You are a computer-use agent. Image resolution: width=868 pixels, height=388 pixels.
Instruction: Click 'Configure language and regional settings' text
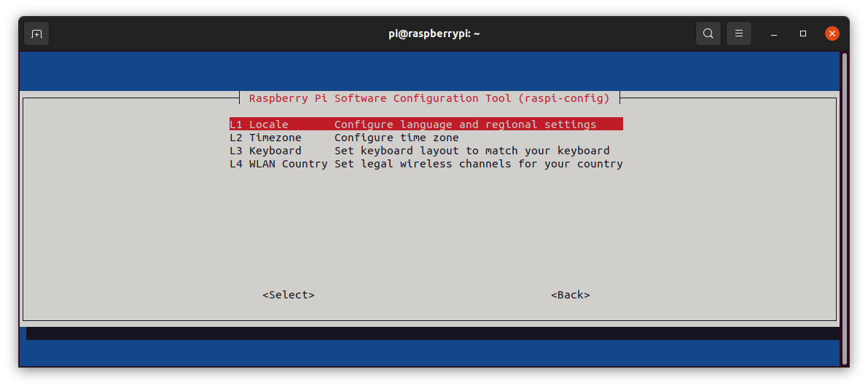tap(465, 124)
